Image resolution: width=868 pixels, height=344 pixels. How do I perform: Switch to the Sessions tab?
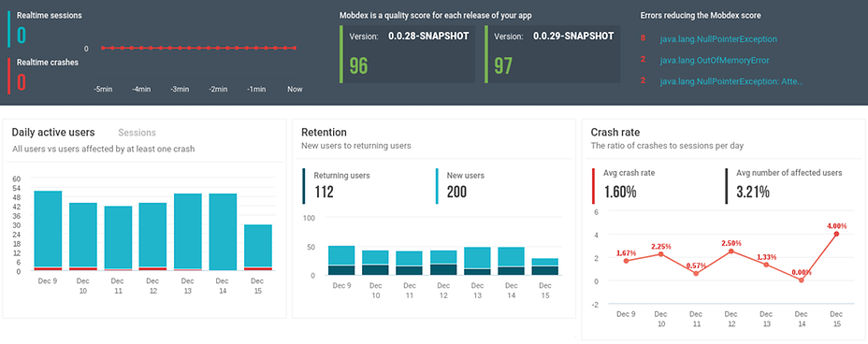tap(137, 133)
